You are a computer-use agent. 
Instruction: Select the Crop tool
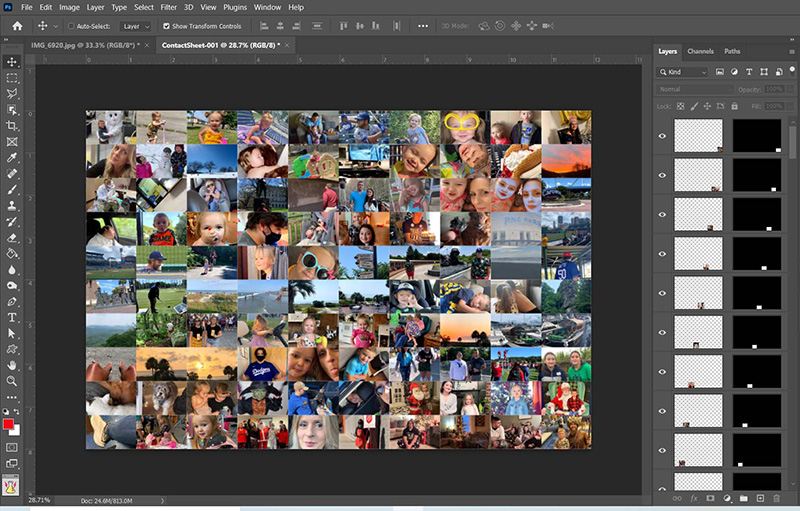(x=12, y=126)
